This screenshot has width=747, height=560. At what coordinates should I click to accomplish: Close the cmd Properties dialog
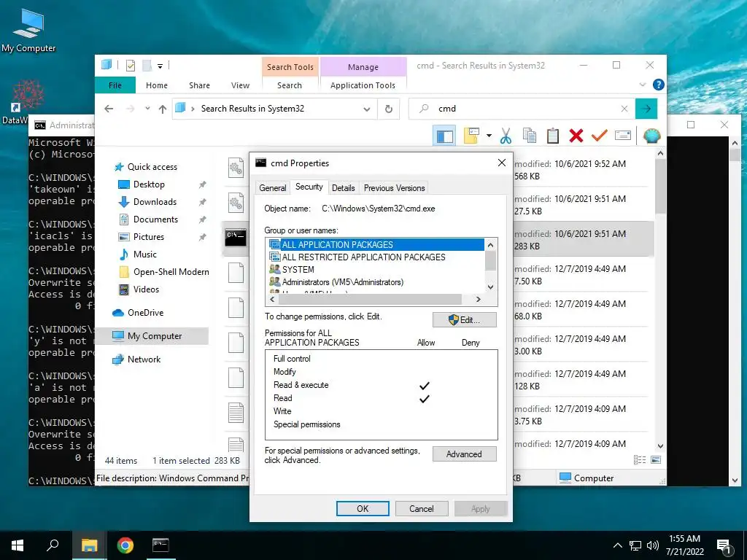(x=502, y=163)
